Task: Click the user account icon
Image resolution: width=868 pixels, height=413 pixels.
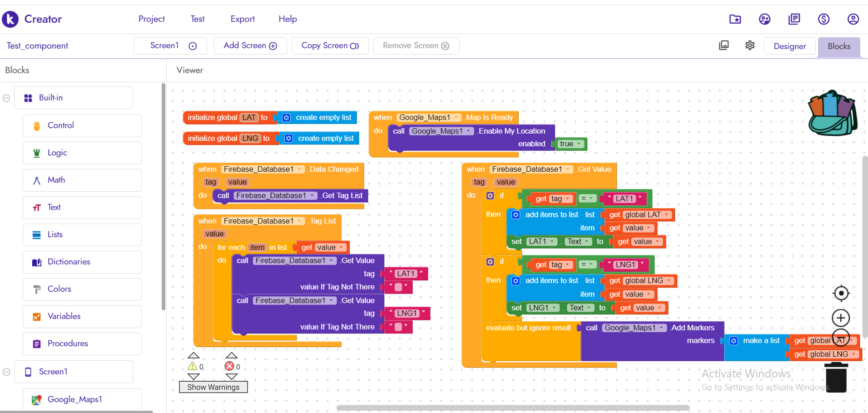Action: pos(853,19)
